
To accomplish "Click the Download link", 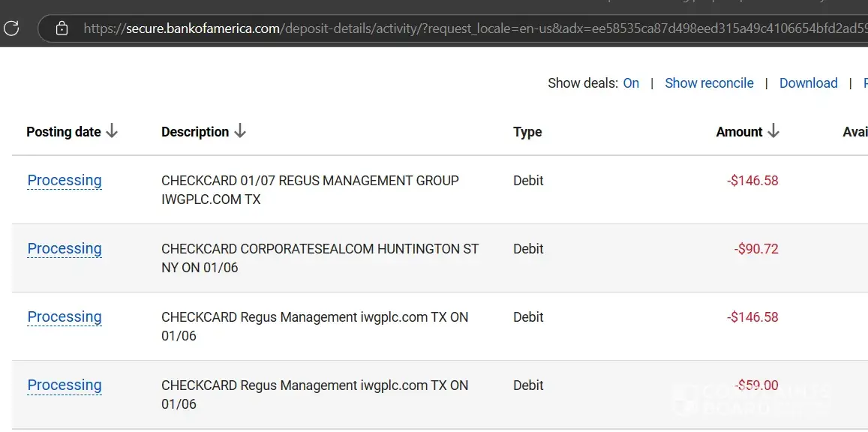I will 808,83.
